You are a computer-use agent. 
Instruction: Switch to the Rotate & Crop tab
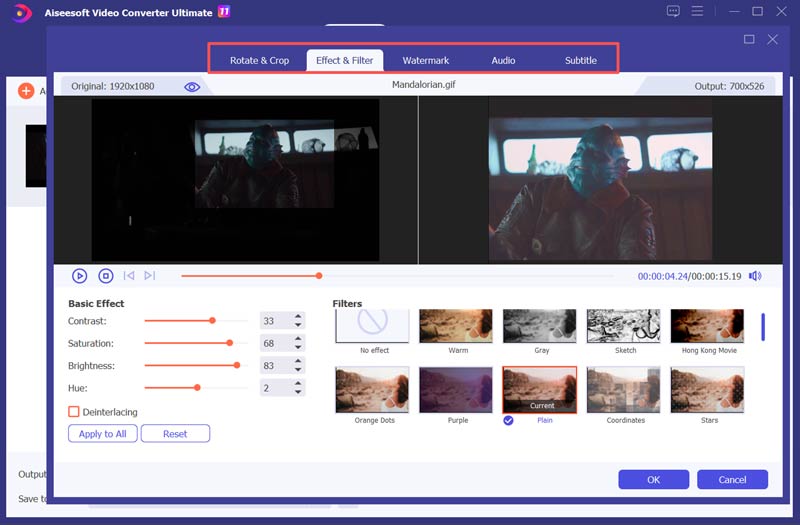[259, 60]
